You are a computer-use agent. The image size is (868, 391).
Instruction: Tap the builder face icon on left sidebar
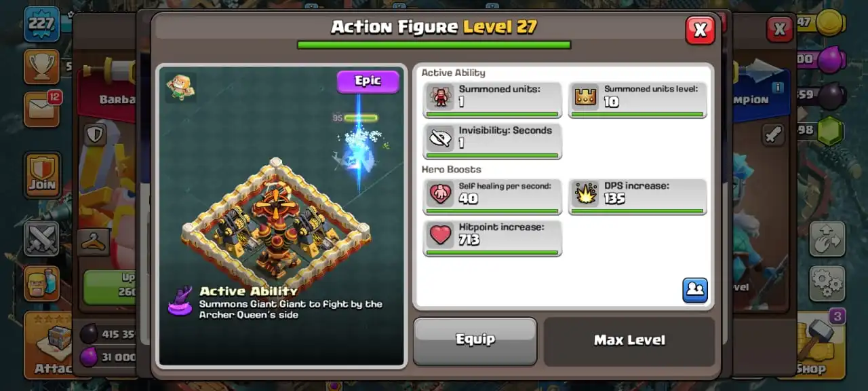pyautogui.click(x=42, y=283)
